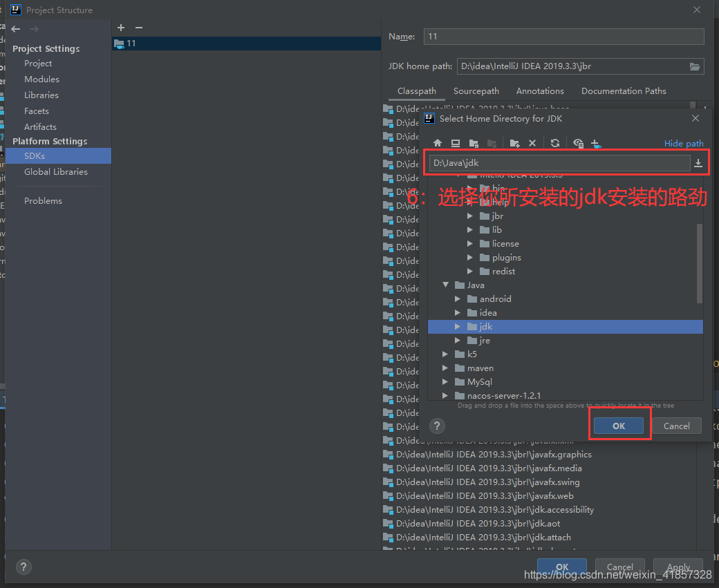Expand the maven folder node

pyautogui.click(x=445, y=368)
